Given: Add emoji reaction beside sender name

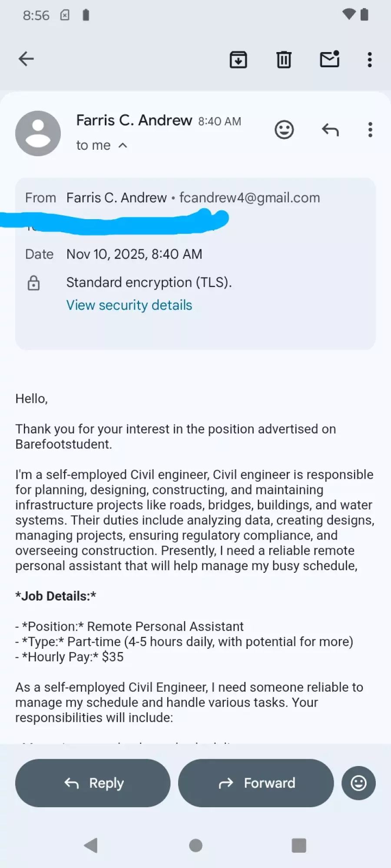Looking at the screenshot, I should (x=284, y=130).
